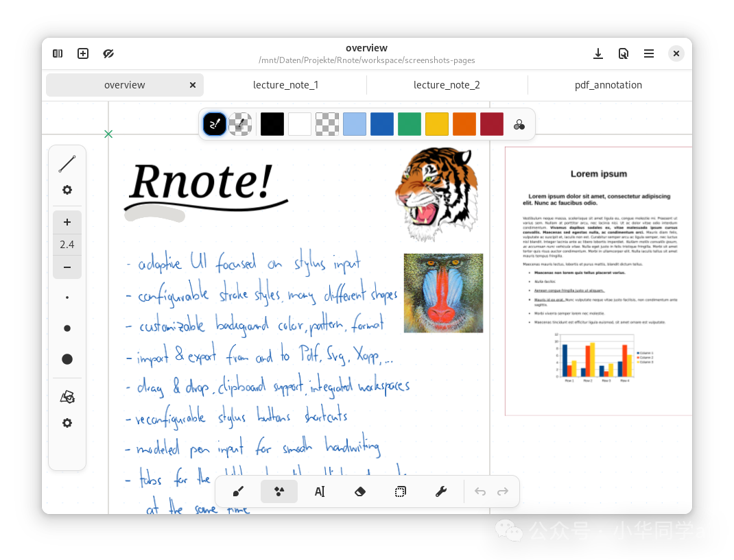Click the Rnote! title text
Image resolution: width=734 pixels, height=560 pixels.
pos(201,182)
